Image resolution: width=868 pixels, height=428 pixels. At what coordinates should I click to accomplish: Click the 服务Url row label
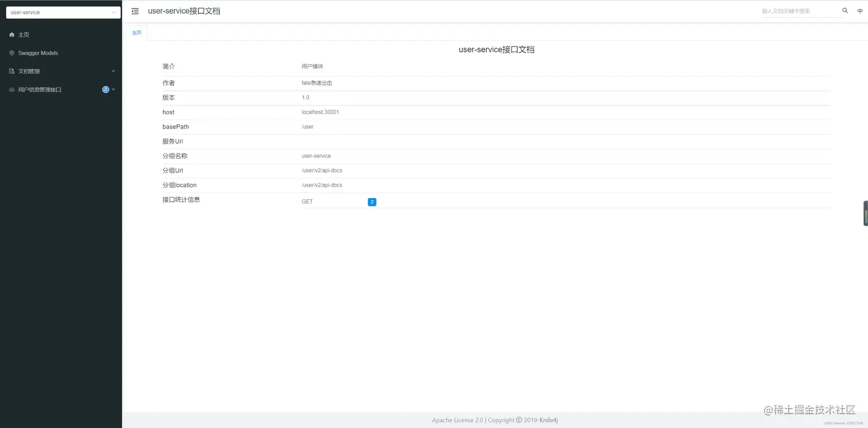pos(173,141)
